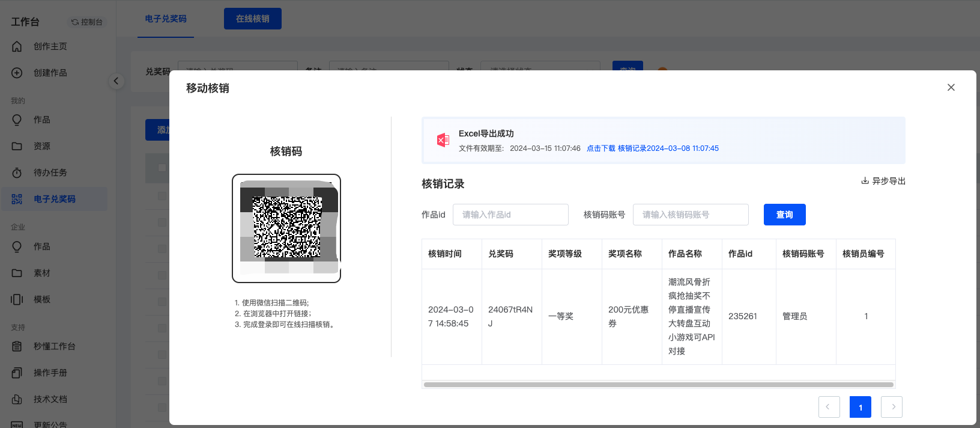Click the 200元优惠券 cell

pyautogui.click(x=632, y=316)
